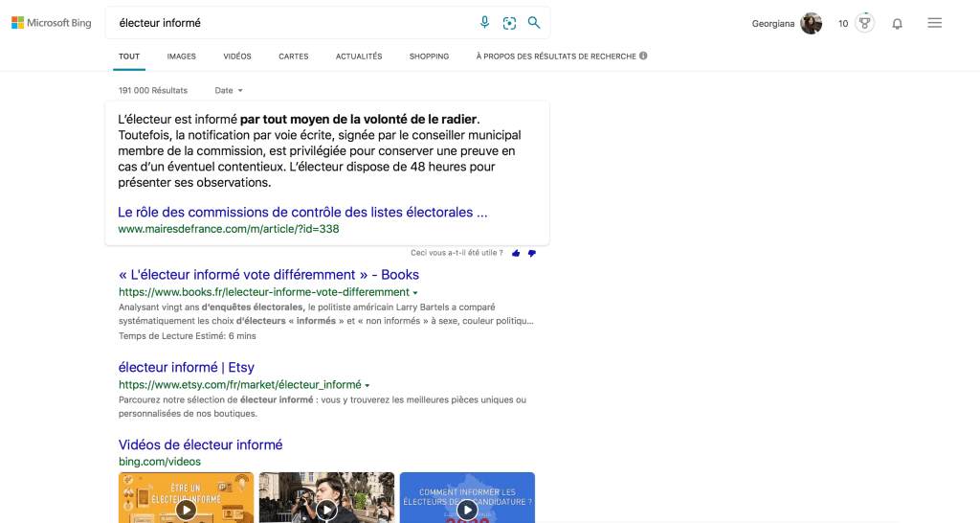Click the microphone voice search icon

click(x=485, y=23)
